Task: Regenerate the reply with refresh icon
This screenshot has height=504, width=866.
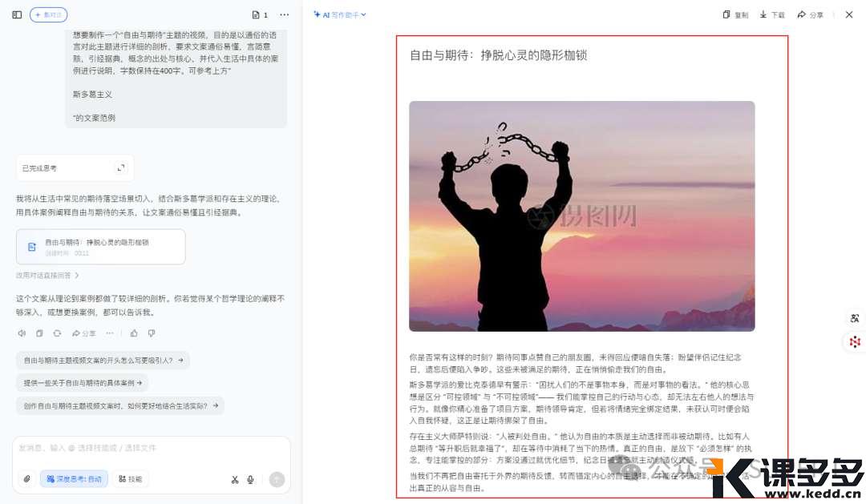Action: pos(57,333)
